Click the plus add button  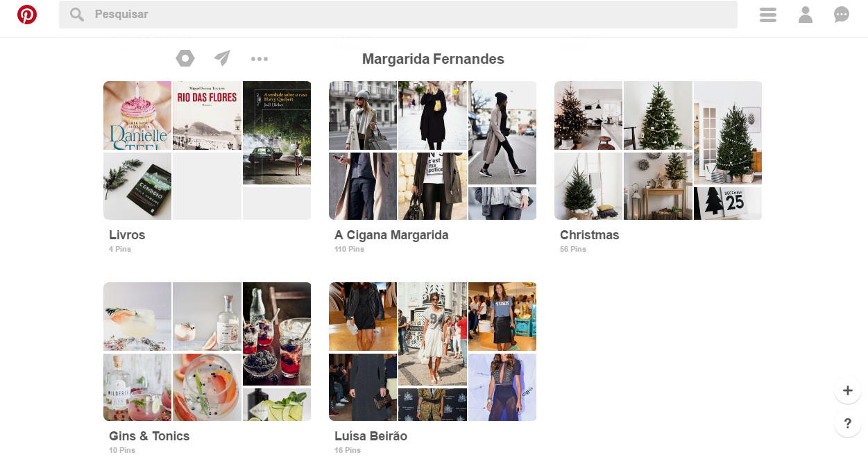[847, 390]
